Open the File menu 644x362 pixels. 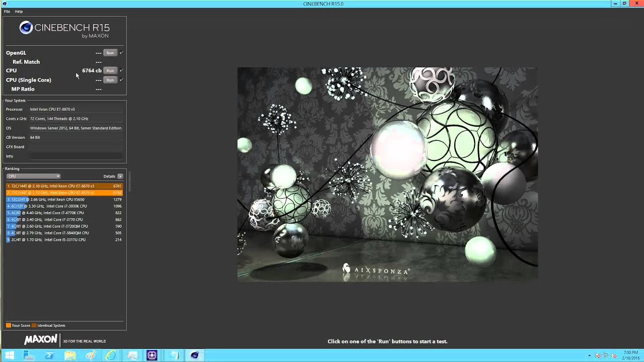(x=7, y=11)
